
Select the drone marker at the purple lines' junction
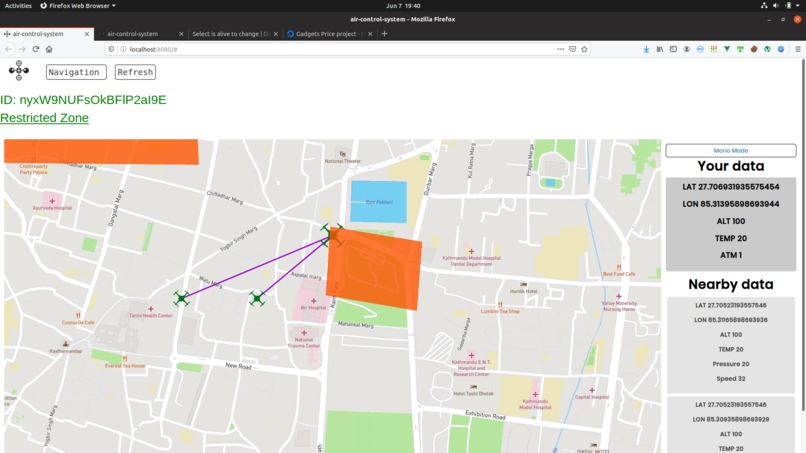[333, 234]
